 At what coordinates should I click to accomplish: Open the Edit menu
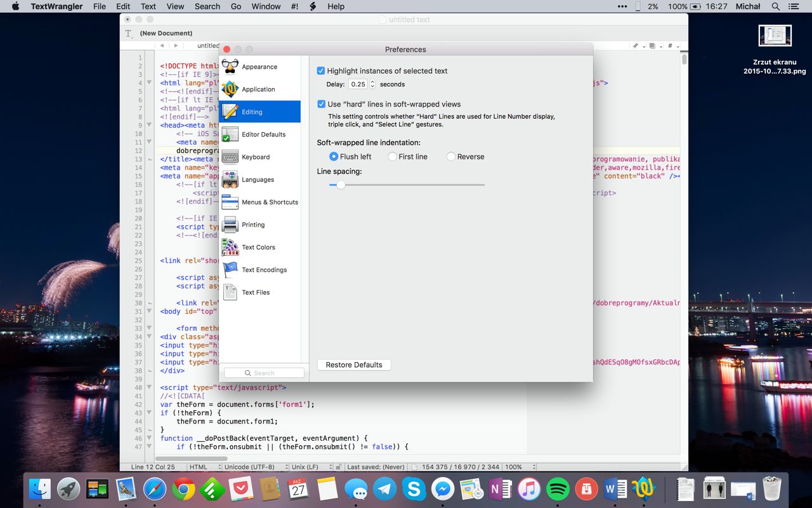pos(123,6)
